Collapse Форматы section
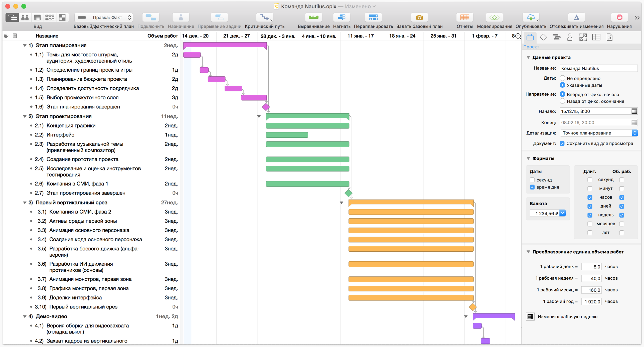 [528, 158]
